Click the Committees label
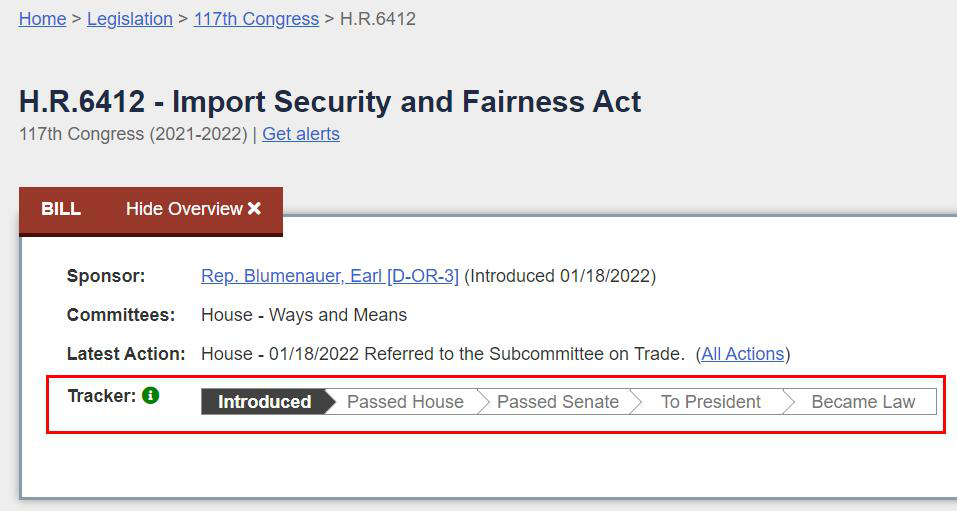Image resolution: width=957 pixels, height=511 pixels. tap(121, 315)
